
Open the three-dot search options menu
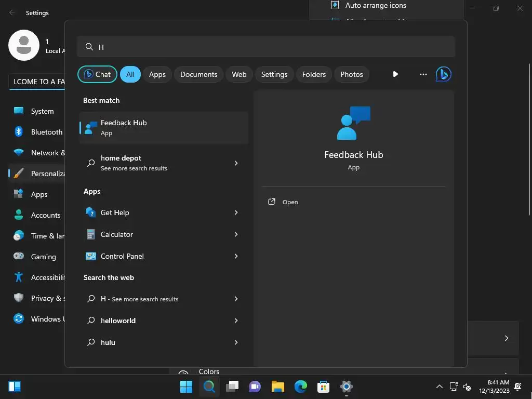click(x=423, y=74)
